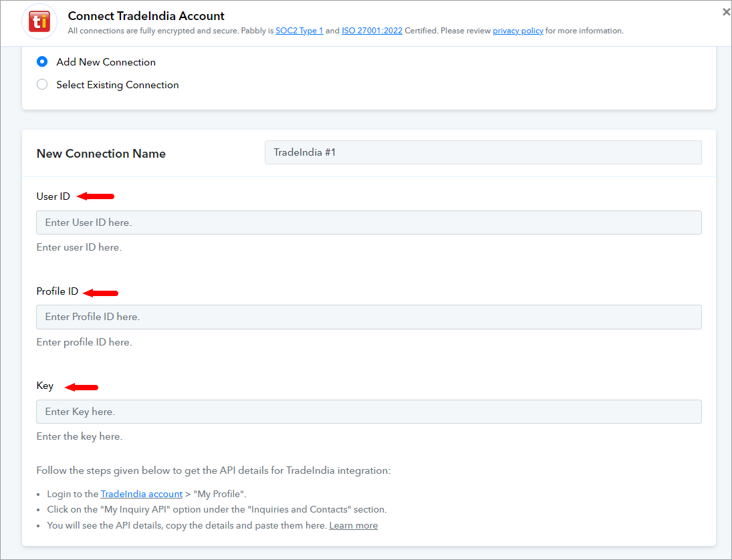Click the 'Connect TradeIndia Account' heading
The height and width of the screenshot is (560, 732).
[x=146, y=16]
